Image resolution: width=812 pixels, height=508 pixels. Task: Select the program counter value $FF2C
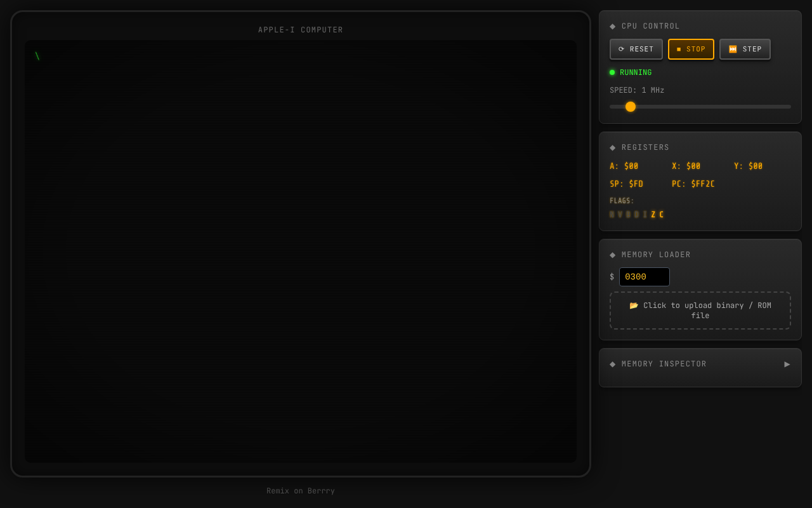(703, 184)
